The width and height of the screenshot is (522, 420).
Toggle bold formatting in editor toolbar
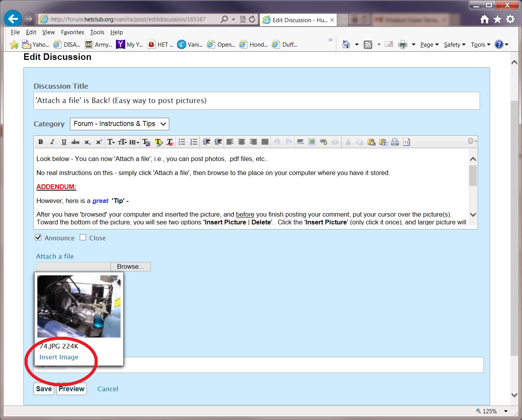pyautogui.click(x=40, y=142)
